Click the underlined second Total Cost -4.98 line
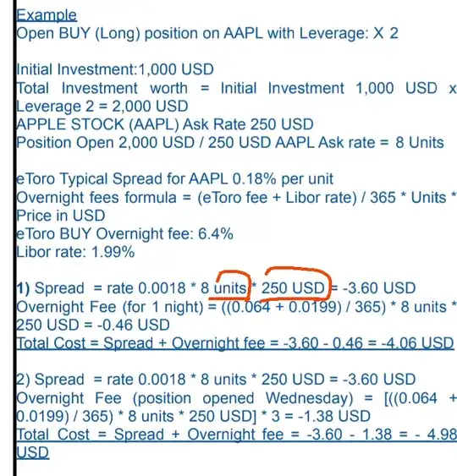This screenshot has width=457, height=476. pos(236,435)
